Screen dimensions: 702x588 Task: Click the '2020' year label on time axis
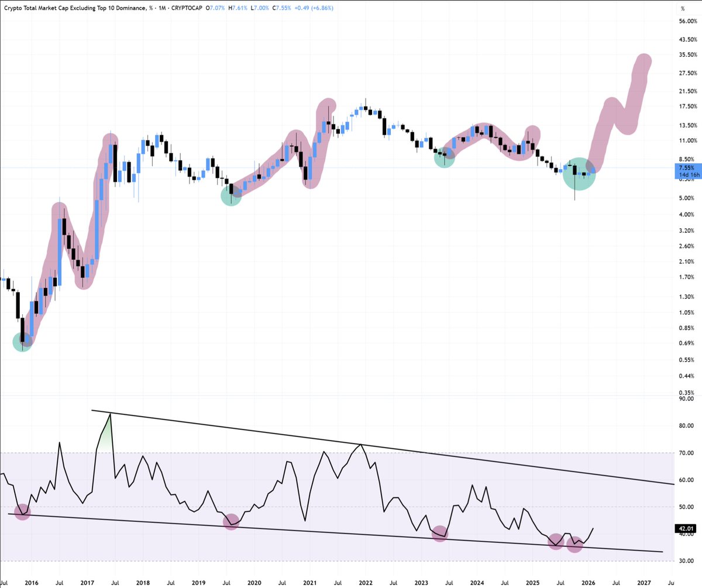(254, 583)
